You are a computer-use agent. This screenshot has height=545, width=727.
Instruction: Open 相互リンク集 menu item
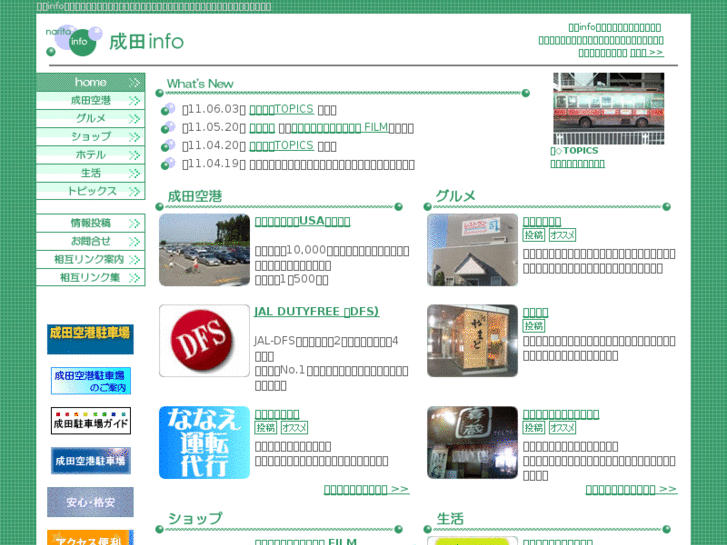pyautogui.click(x=90, y=277)
